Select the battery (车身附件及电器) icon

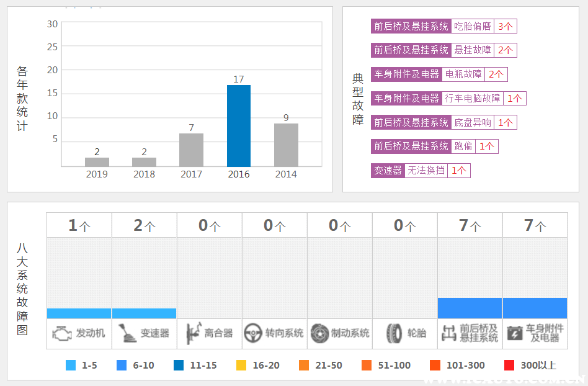(514, 333)
